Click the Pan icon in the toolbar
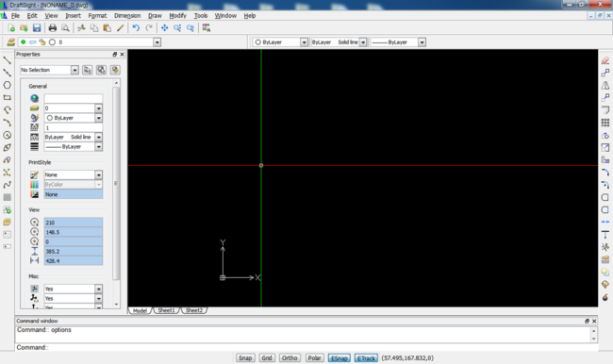This screenshot has height=364, width=613. 165,27
